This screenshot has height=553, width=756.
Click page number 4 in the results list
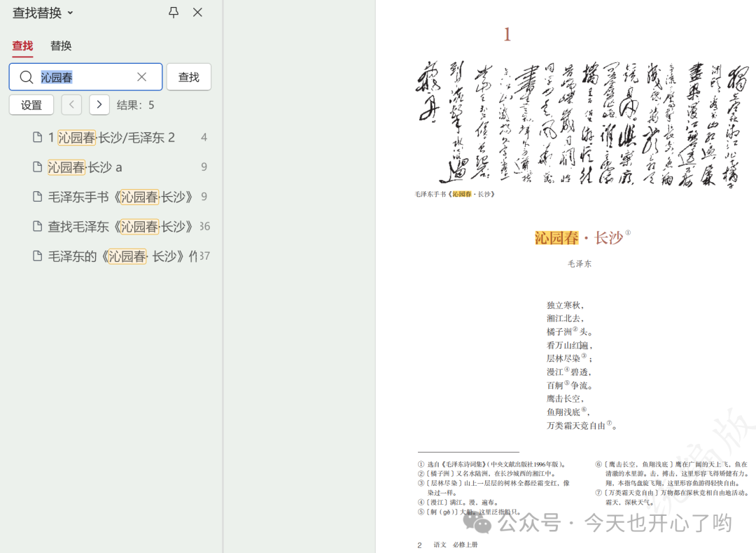coord(204,138)
